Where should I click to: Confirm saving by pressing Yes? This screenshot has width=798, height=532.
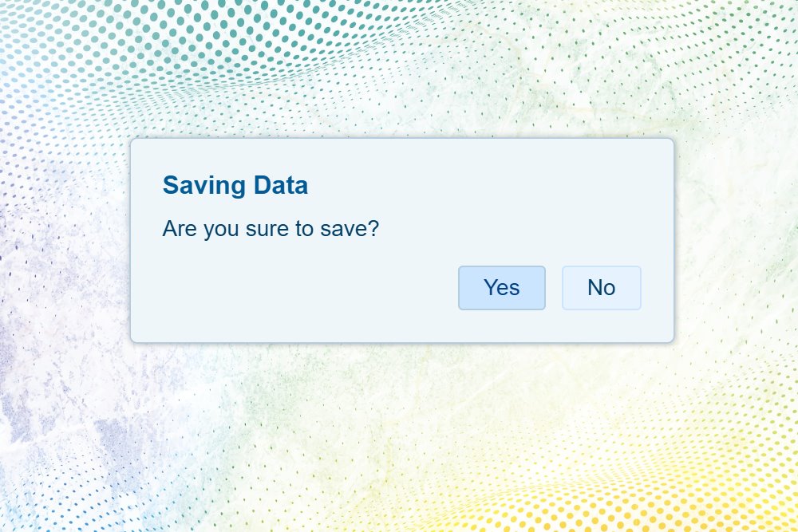(501, 287)
